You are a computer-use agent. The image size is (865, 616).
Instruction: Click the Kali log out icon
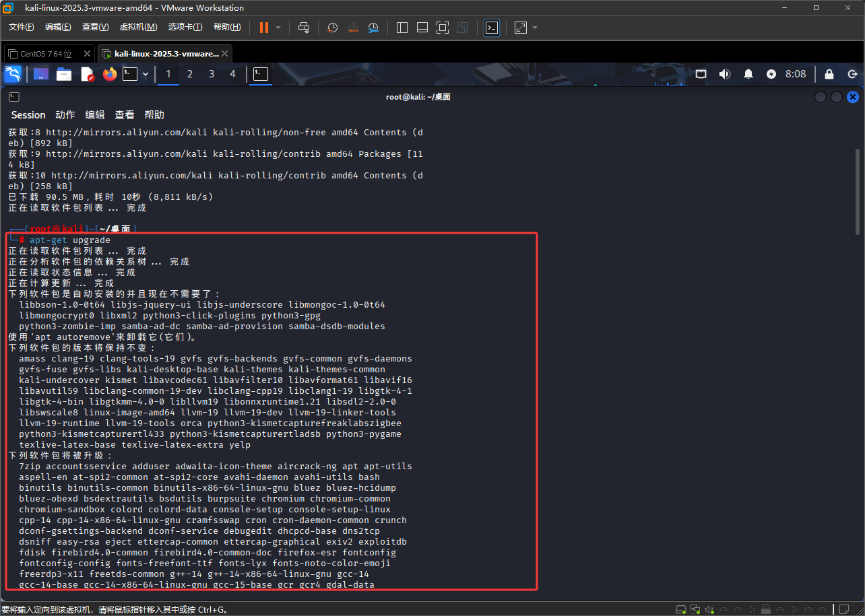[852, 74]
